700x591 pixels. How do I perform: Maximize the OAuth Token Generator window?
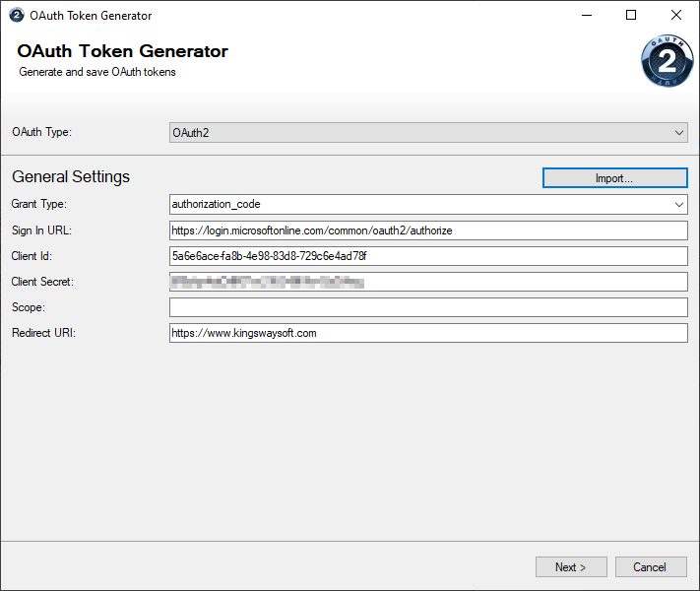[631, 15]
